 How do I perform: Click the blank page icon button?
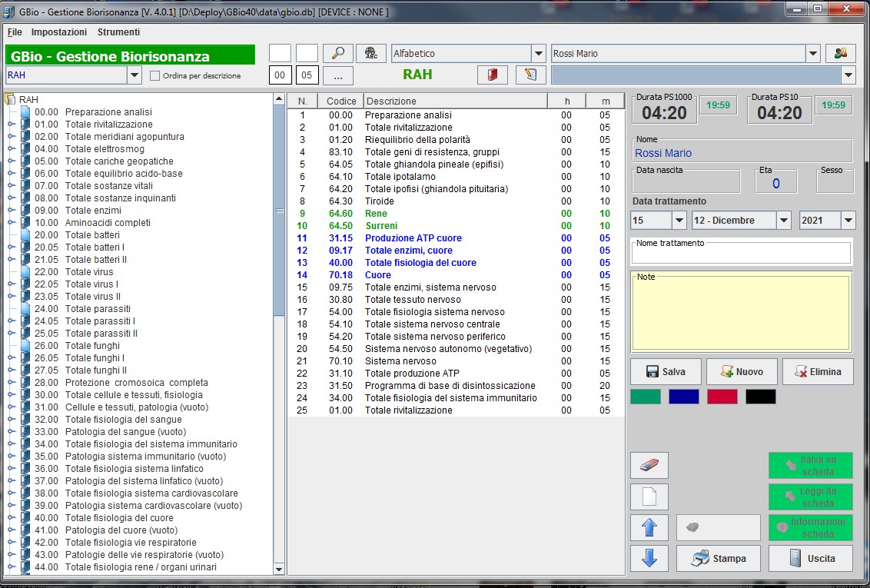pyautogui.click(x=649, y=497)
